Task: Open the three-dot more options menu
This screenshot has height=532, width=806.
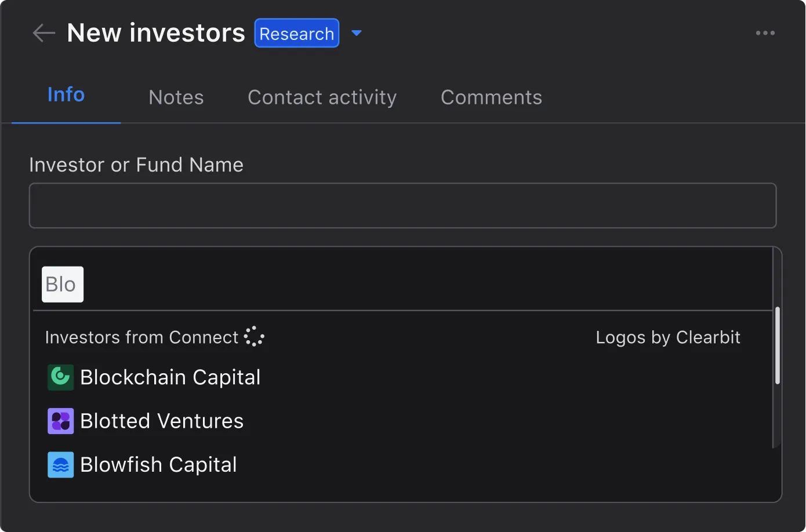Action: 765,33
